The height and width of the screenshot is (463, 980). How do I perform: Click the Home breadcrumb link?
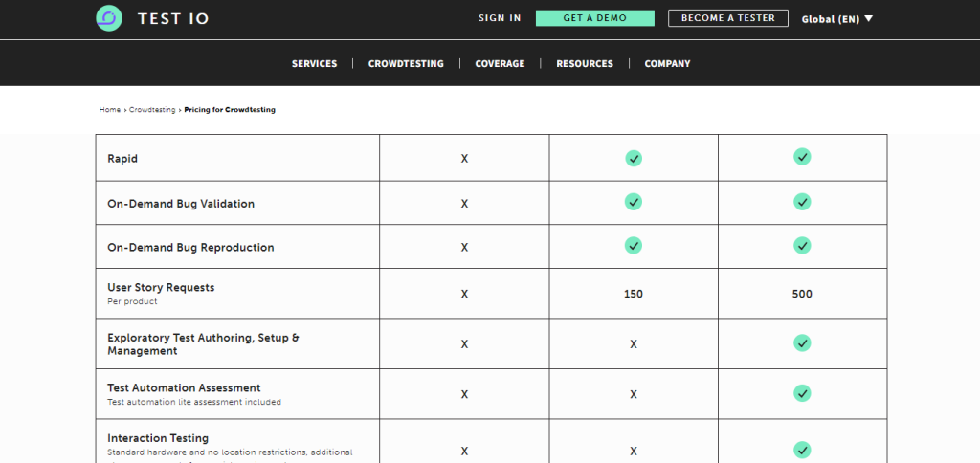pos(110,110)
